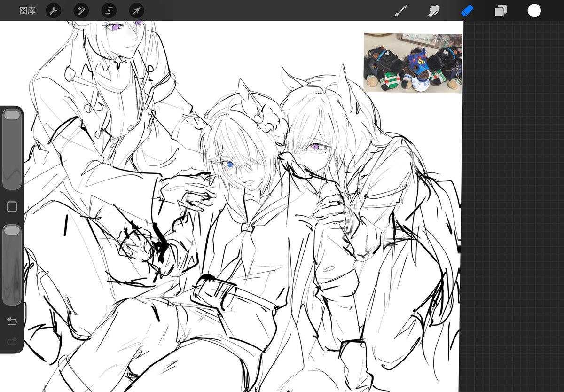
Task: Open the white color picker
Action: [534, 10]
